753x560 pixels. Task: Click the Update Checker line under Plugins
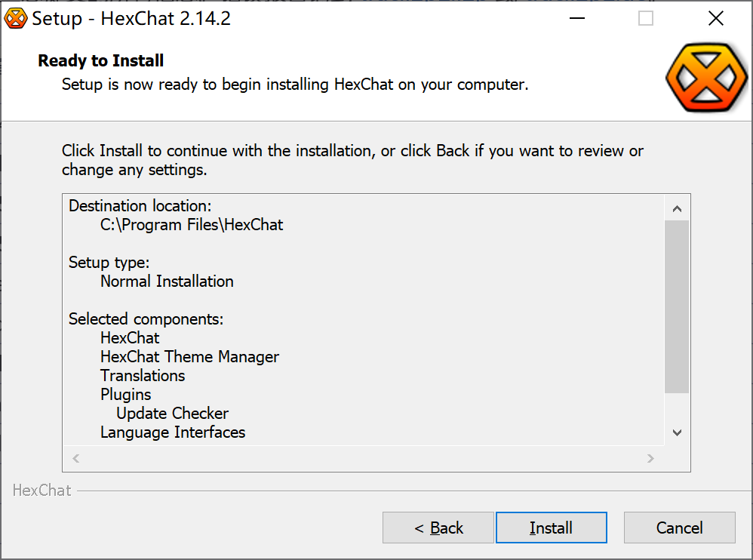click(x=172, y=414)
